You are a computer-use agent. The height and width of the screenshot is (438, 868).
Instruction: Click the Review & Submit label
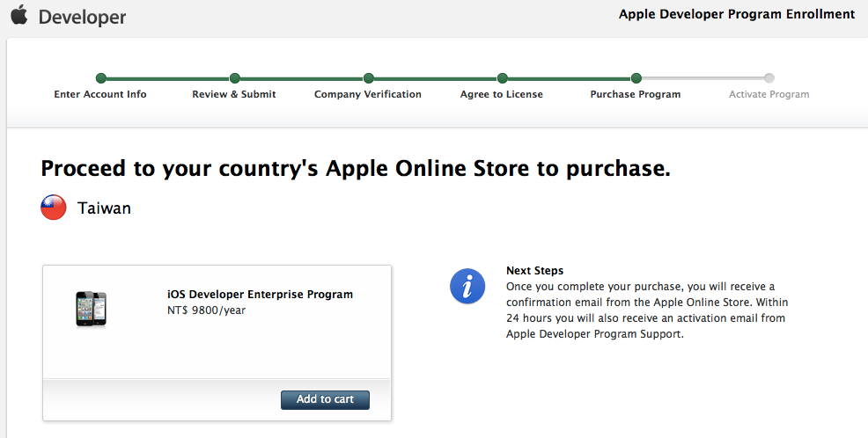pos(234,94)
